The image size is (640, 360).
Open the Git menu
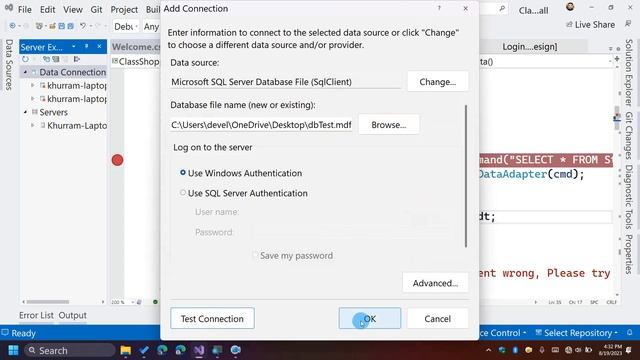coord(96,9)
